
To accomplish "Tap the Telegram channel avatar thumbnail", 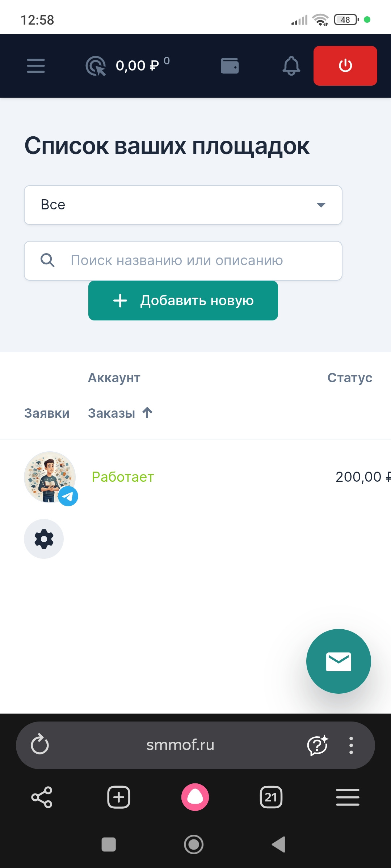I will coord(50,477).
